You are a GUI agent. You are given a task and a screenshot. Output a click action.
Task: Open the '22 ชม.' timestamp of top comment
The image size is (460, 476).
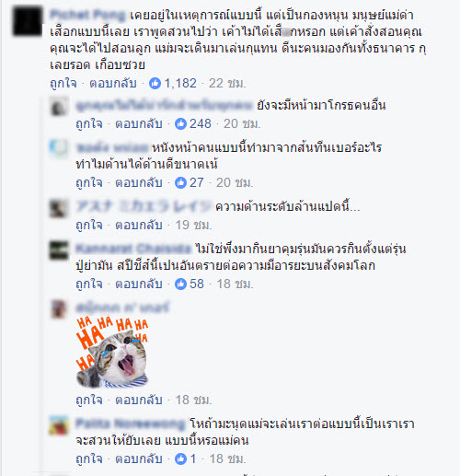(227, 83)
